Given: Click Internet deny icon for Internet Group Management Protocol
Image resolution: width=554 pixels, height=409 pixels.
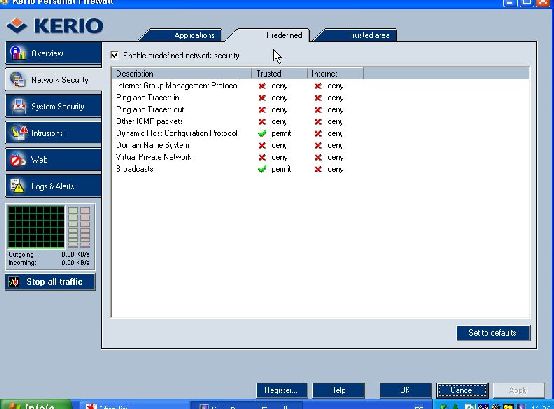Looking at the screenshot, I should coord(318,86).
